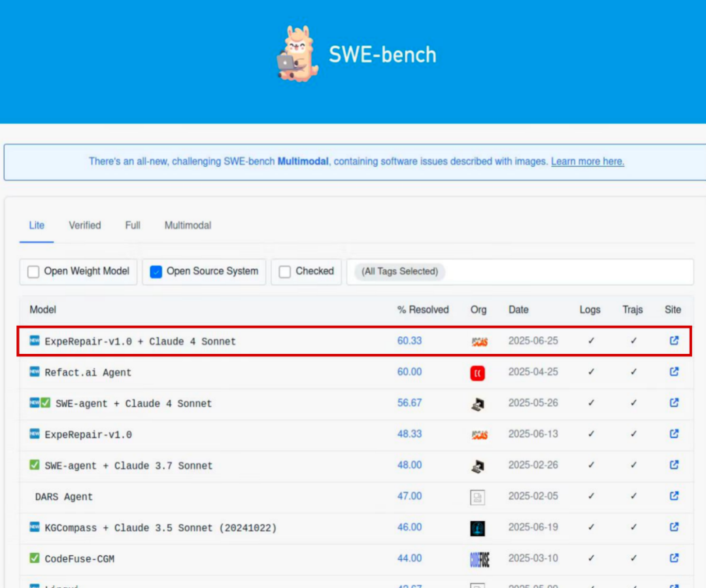The width and height of the screenshot is (706, 588).
Task: Click green checked badge beside CodeFuse-CGM
Action: pyautogui.click(x=35, y=558)
